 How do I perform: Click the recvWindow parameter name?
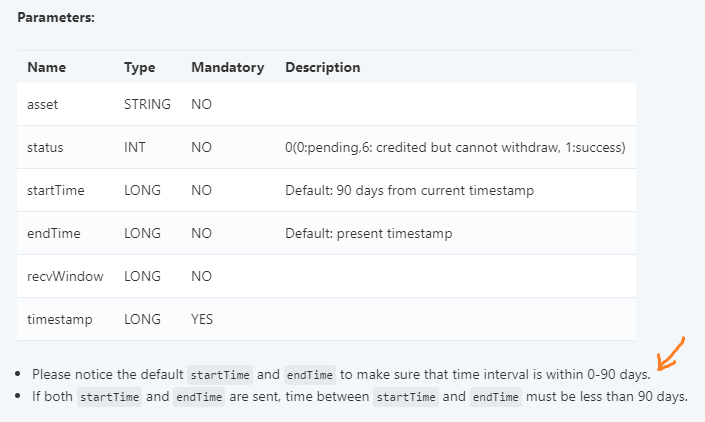click(65, 276)
